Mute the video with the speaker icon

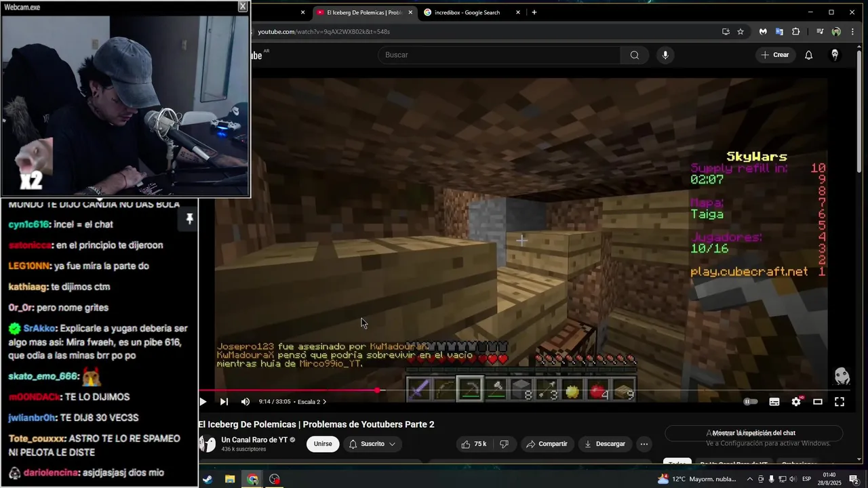coord(245,401)
